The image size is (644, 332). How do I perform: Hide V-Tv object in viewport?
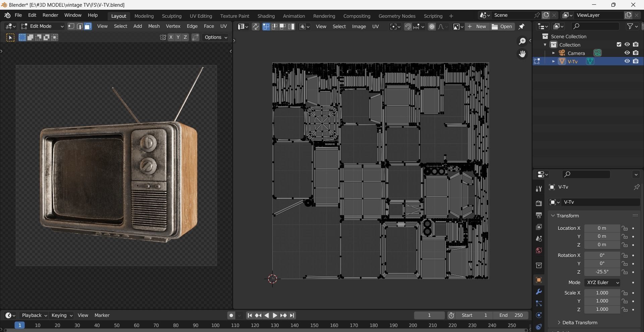[627, 61]
